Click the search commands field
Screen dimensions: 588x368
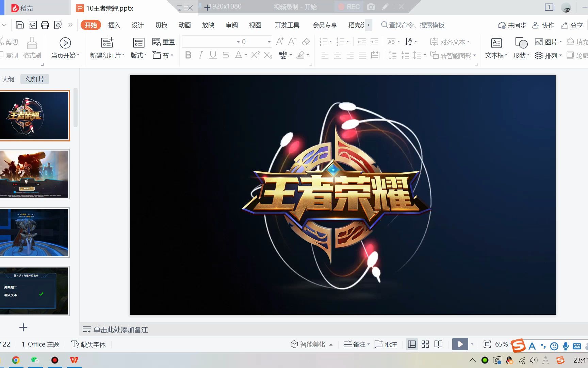click(x=413, y=25)
